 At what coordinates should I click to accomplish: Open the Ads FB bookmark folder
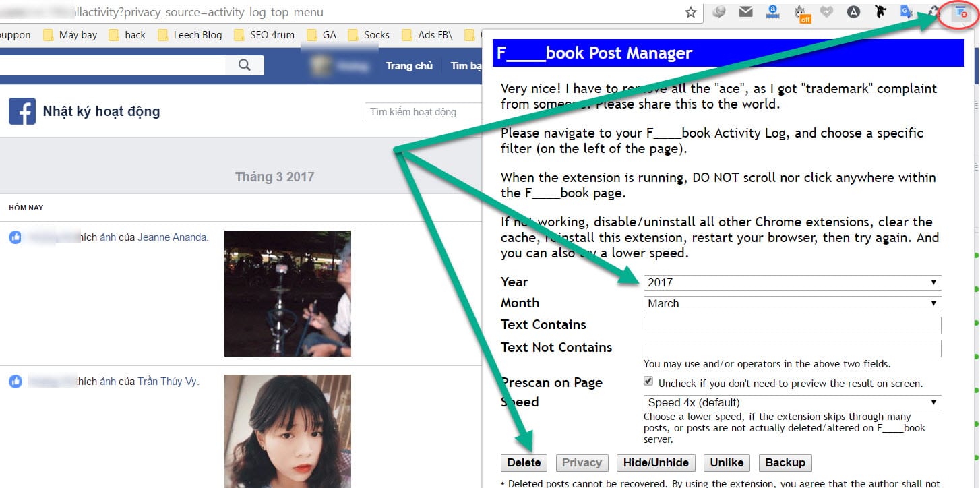pos(427,35)
